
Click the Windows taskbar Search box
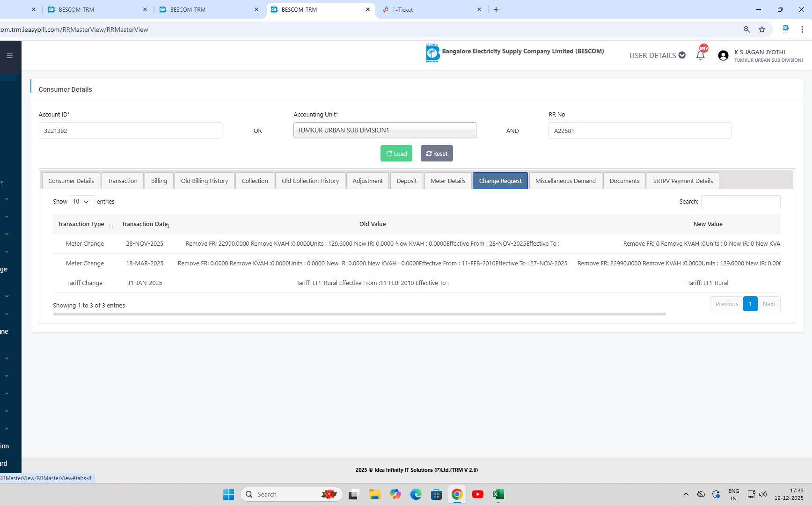click(292, 494)
